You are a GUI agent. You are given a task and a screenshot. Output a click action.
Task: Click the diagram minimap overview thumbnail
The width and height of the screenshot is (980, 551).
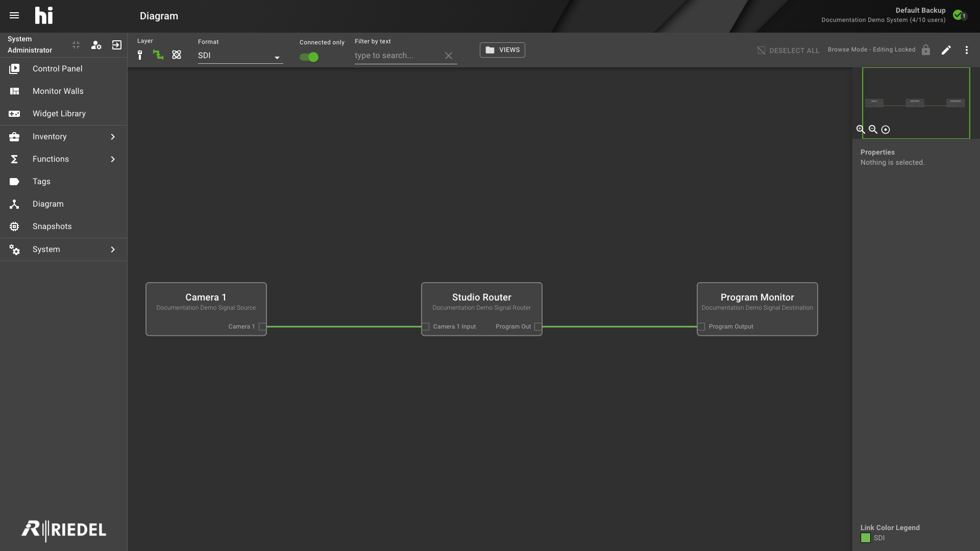[916, 103]
